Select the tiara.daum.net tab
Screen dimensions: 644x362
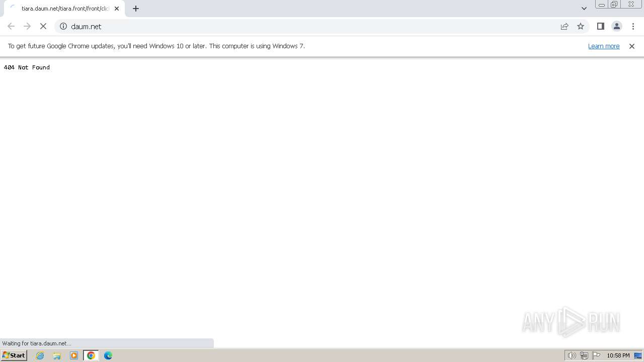pos(64,9)
